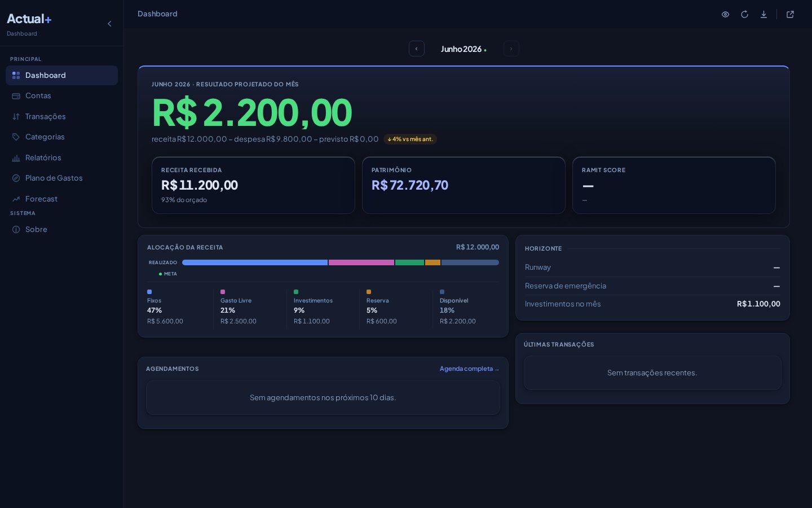The width and height of the screenshot is (812, 508).
Task: Go to the next month
Action: click(x=511, y=49)
